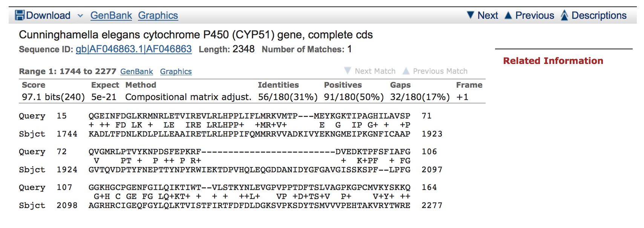Open GenBank link in top toolbar

click(x=111, y=15)
